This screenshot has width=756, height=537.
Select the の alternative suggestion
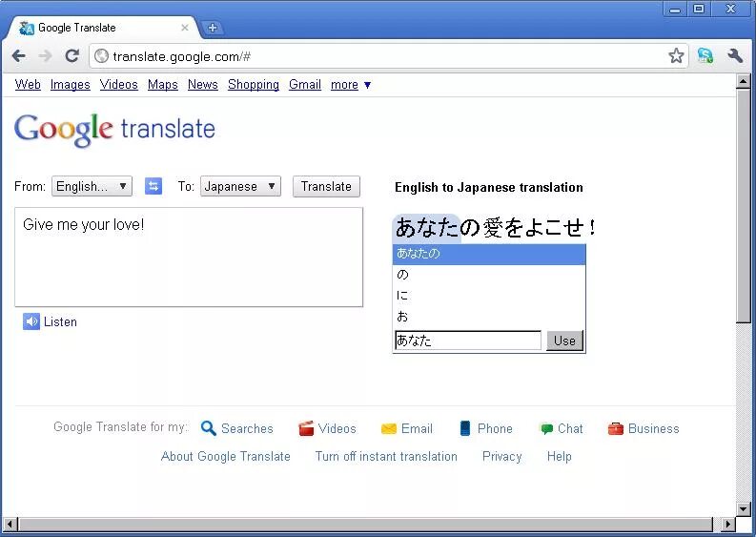pos(489,275)
